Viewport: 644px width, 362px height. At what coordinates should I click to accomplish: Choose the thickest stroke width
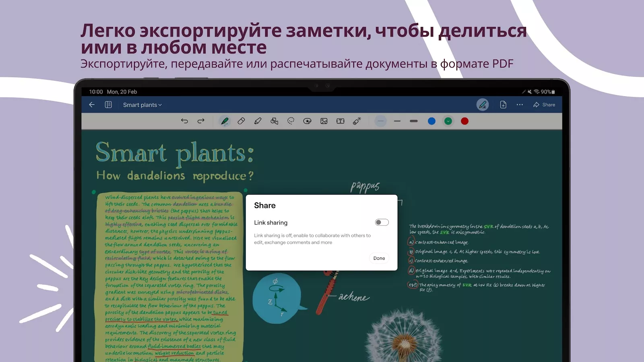click(x=414, y=121)
